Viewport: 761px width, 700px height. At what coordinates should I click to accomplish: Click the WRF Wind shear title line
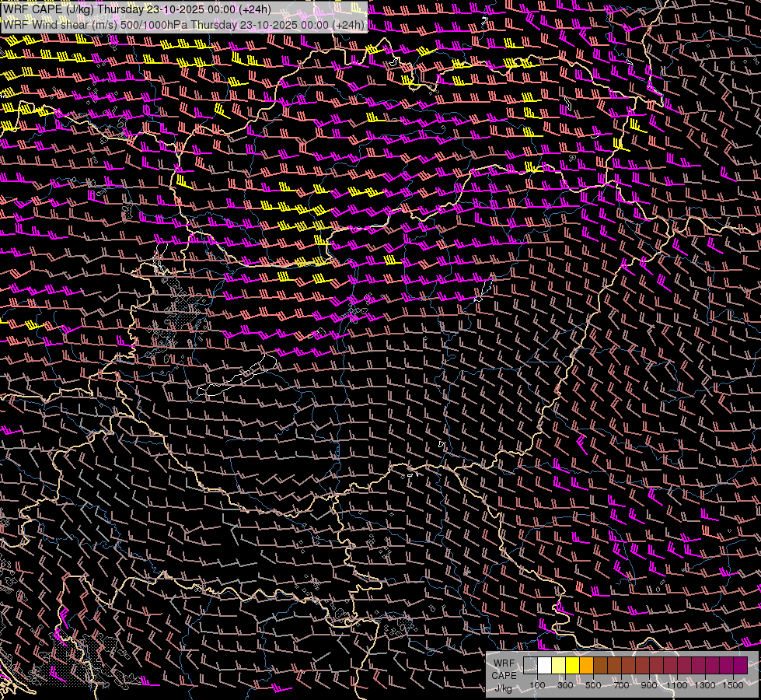pos(183,24)
